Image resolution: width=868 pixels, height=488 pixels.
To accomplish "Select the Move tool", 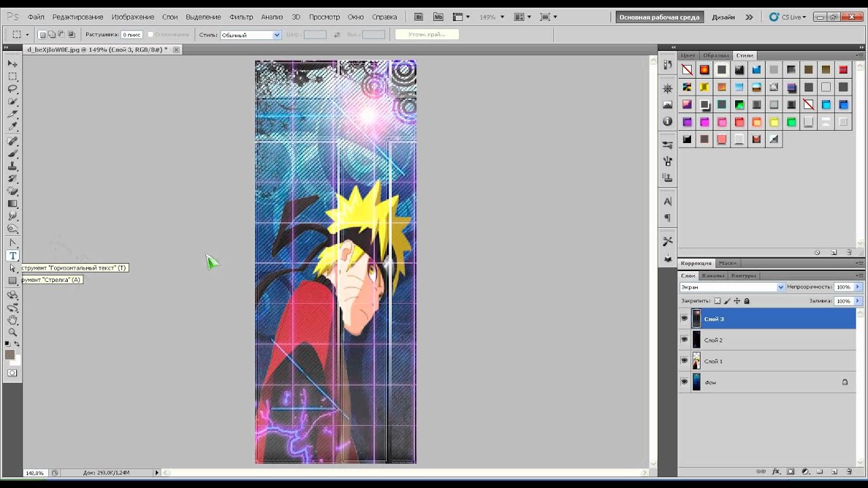I will [x=12, y=63].
